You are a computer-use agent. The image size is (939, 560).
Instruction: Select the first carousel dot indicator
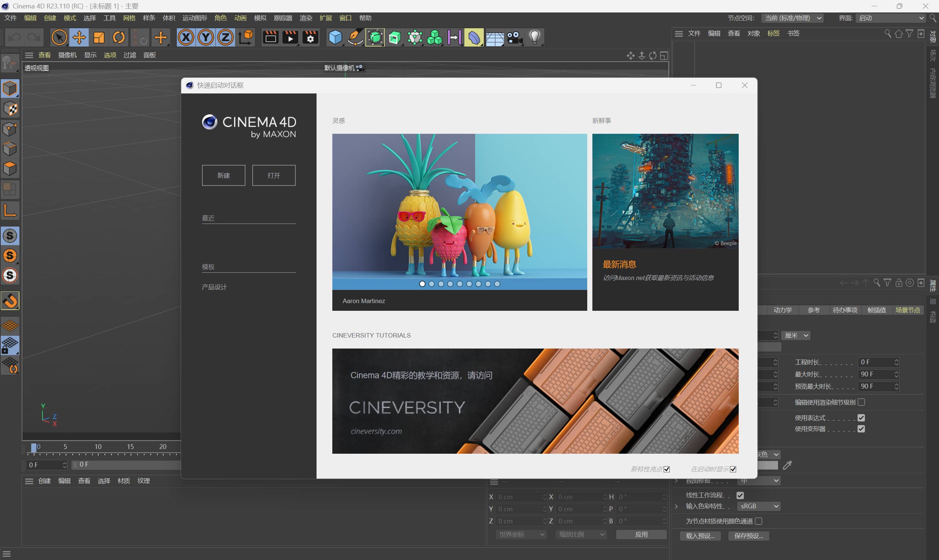[422, 284]
